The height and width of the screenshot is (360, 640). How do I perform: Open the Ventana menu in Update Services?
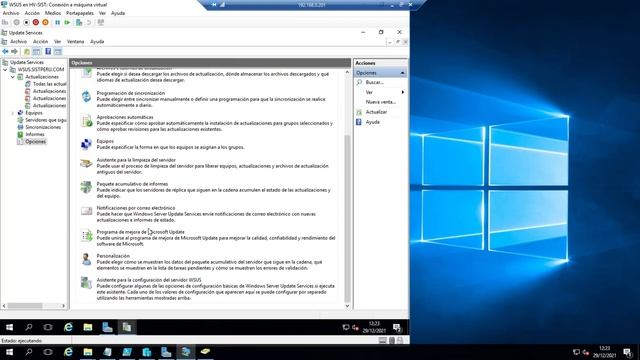click(x=76, y=42)
